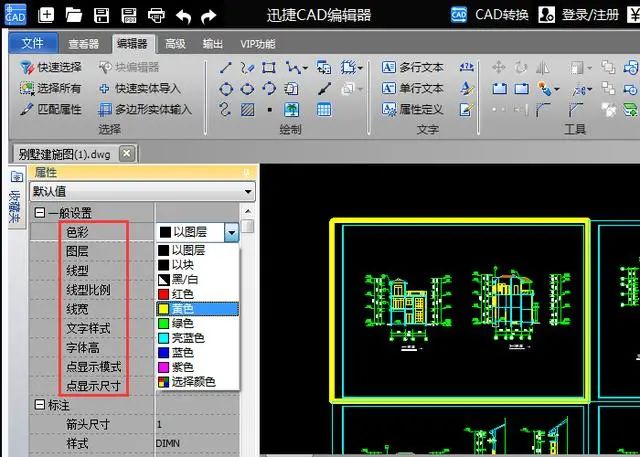Screen dimensions: 640x457
Task: Switch to the 编辑器 Editor tab
Action: (132, 44)
